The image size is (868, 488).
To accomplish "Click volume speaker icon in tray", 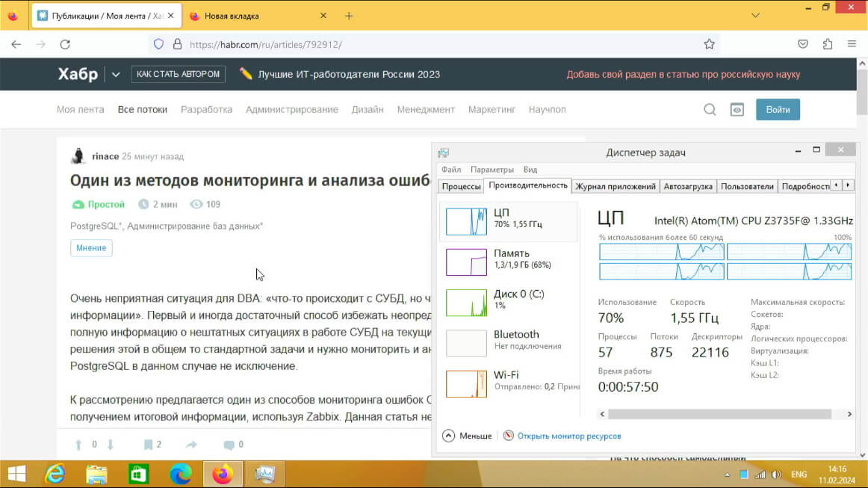I will click(777, 474).
